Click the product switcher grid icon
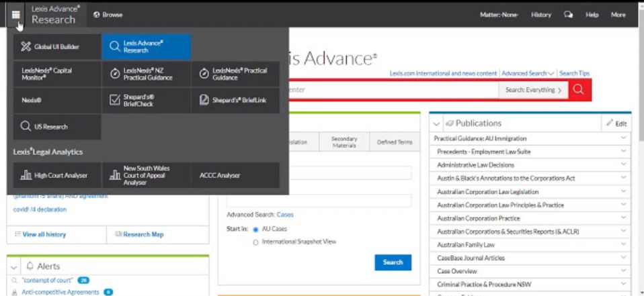Screen dimensions: 644x296 (x=15, y=15)
